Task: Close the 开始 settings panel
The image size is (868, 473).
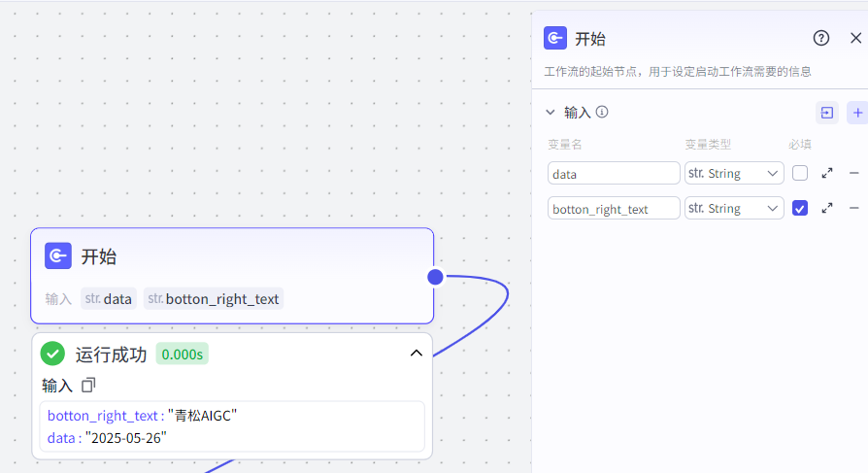Action: coord(855,38)
